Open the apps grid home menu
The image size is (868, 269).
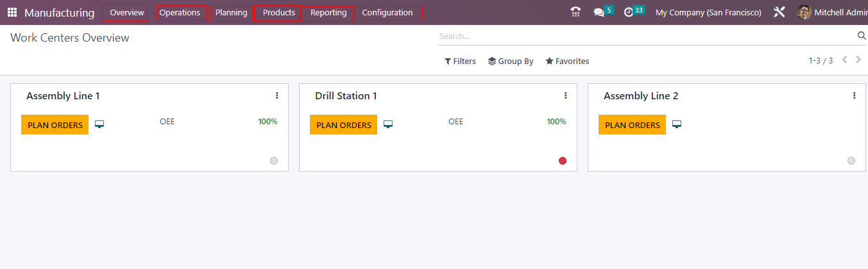click(x=12, y=13)
